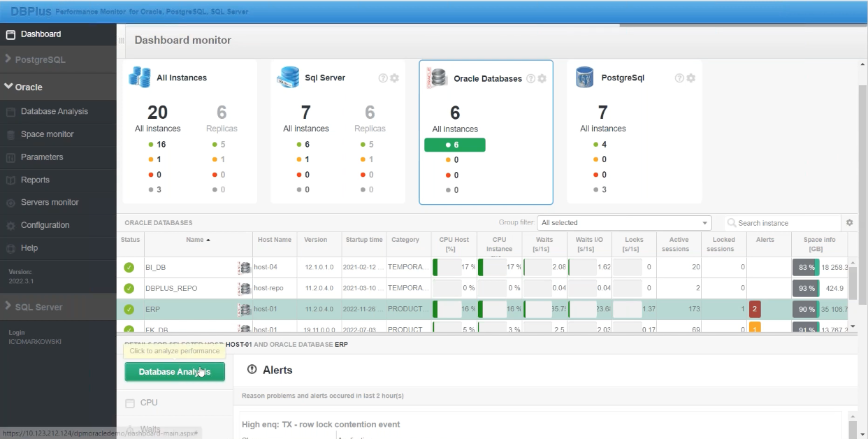
Task: Open Space monitor in the sidebar
Action: [x=47, y=134]
